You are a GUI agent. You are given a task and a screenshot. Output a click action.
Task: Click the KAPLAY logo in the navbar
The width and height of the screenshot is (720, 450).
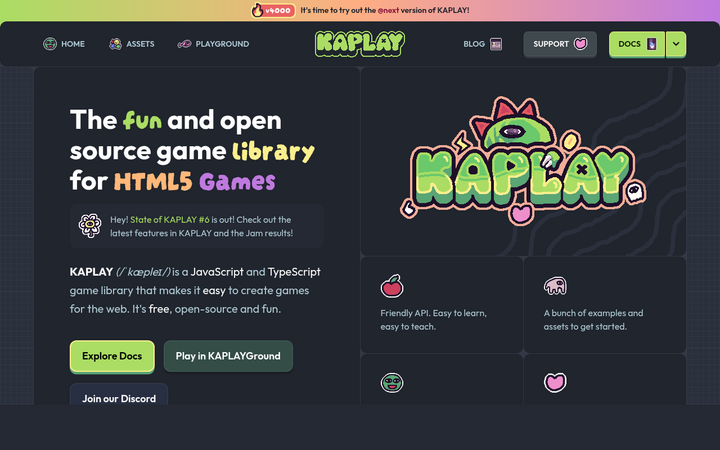pos(360,44)
